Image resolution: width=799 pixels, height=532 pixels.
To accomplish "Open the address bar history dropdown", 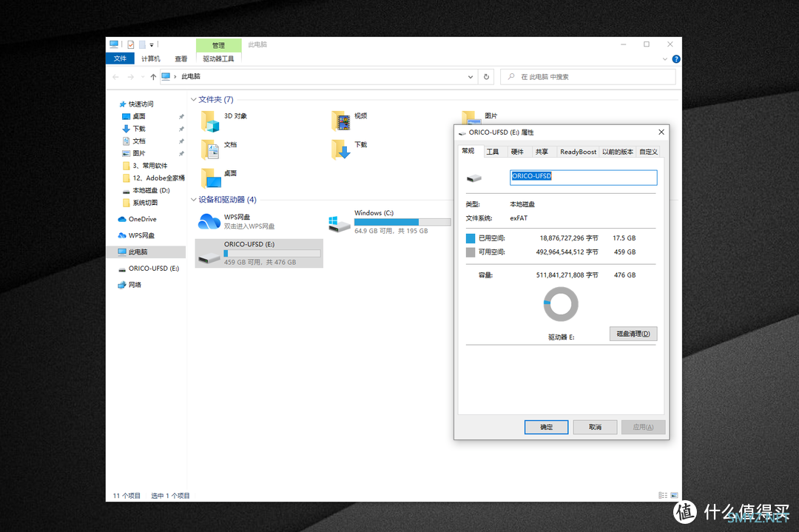I will point(471,77).
